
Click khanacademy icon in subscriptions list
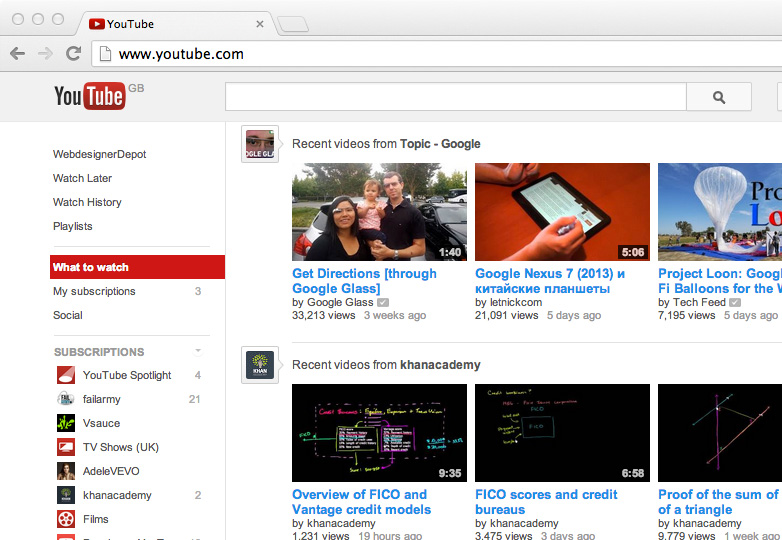(x=66, y=495)
